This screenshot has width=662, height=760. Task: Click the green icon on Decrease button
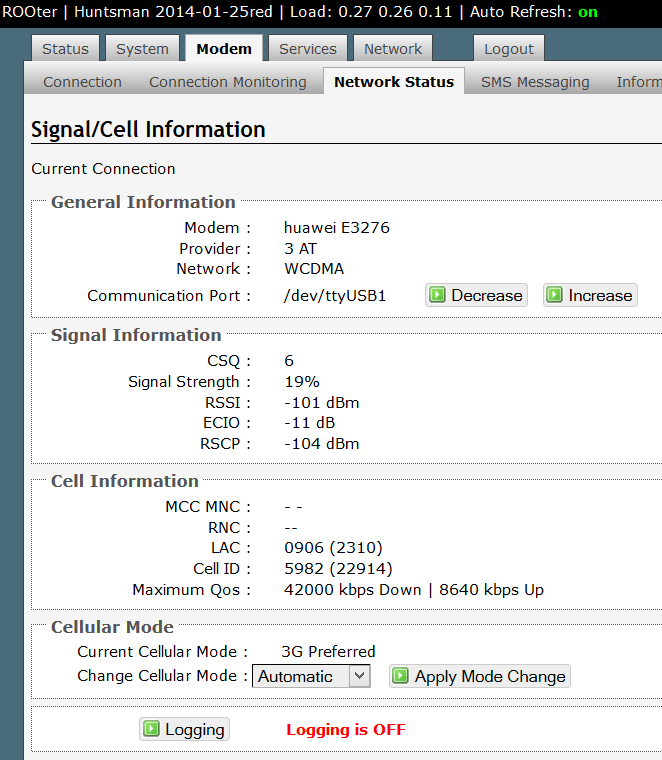click(437, 295)
